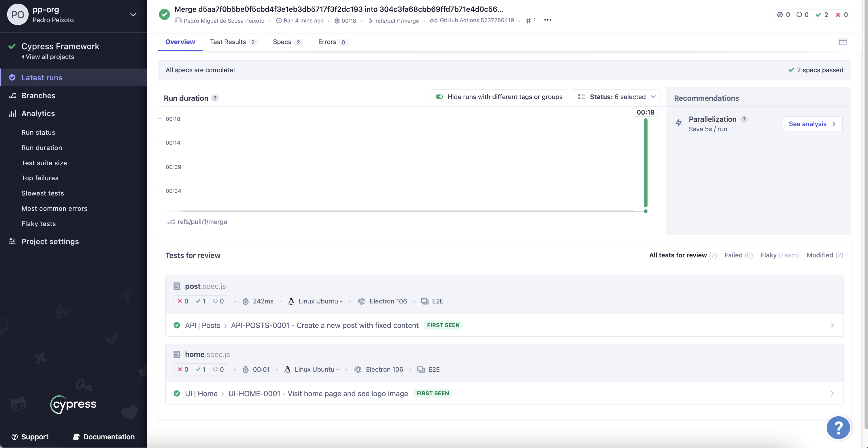Expand the pp-org organization switcher
The width and height of the screenshot is (868, 448).
133,14
